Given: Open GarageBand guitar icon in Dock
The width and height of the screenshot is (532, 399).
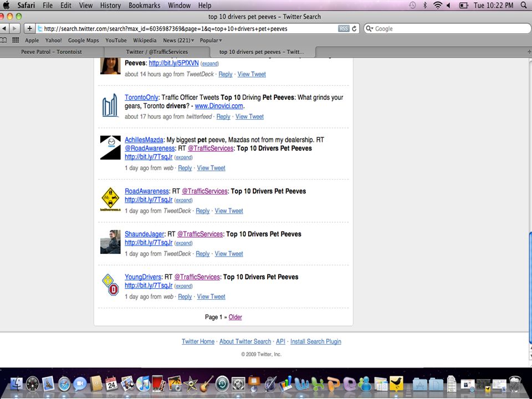Looking at the screenshot, I should click(x=206, y=384).
